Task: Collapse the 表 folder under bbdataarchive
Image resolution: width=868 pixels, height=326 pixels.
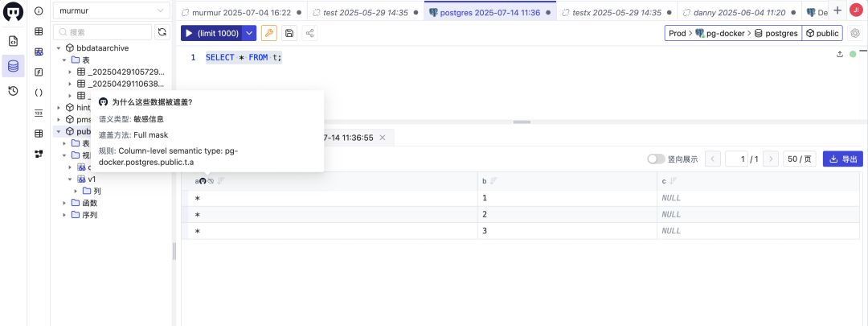Action: 65,60
